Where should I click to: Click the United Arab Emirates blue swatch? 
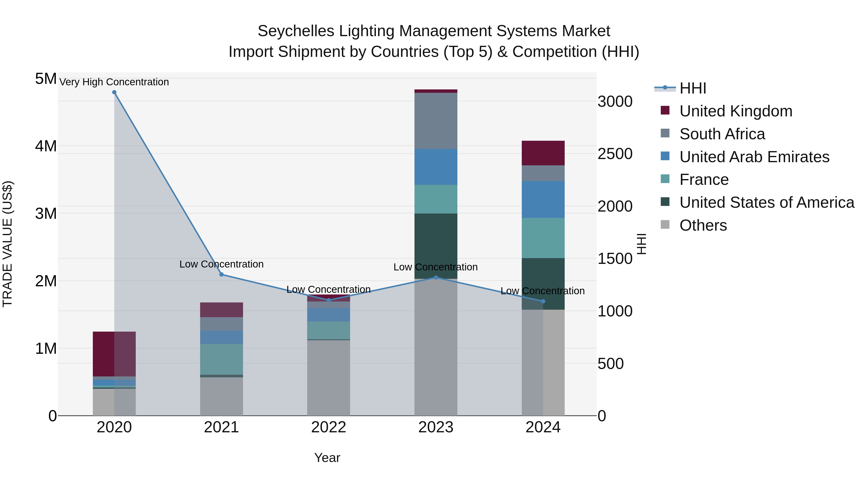pyautogui.click(x=665, y=156)
